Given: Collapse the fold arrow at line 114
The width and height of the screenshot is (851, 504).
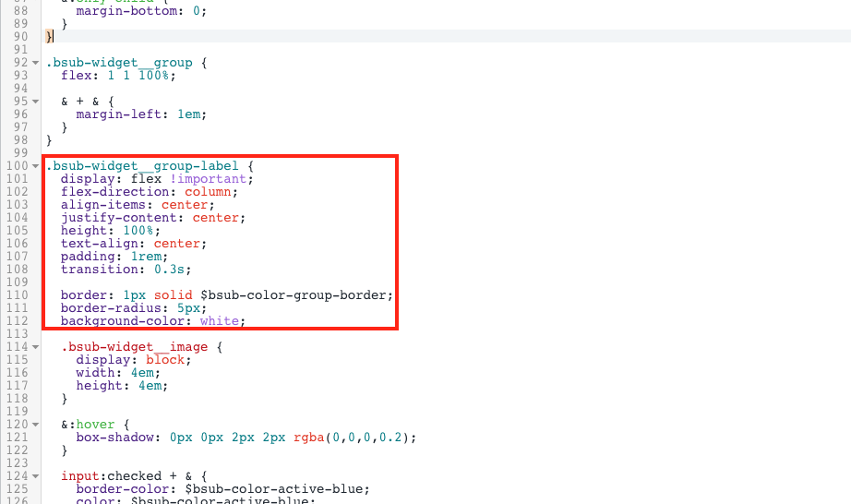Looking at the screenshot, I should pos(36,347).
